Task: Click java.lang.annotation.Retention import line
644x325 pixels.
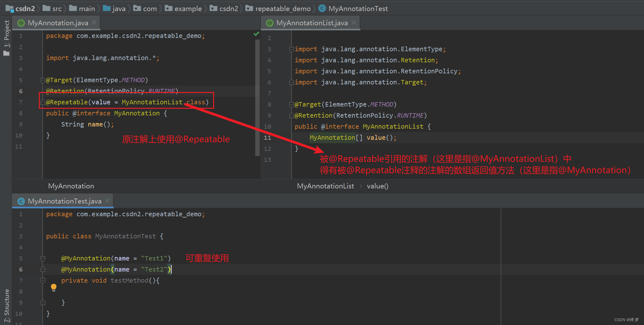Action: coord(366,60)
